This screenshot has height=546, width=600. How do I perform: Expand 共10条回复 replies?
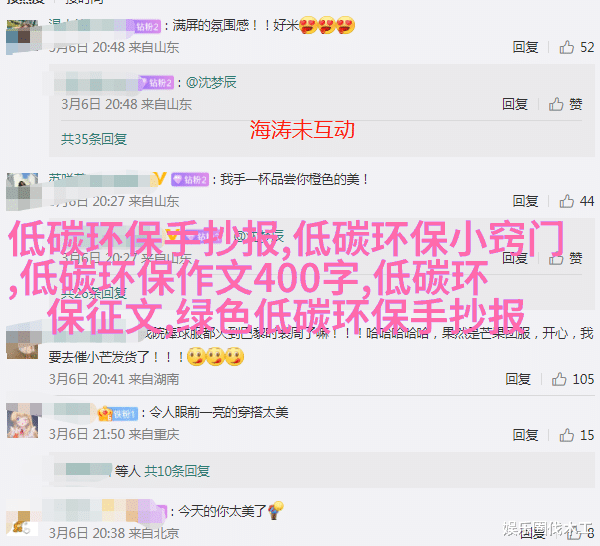pyautogui.click(x=177, y=471)
